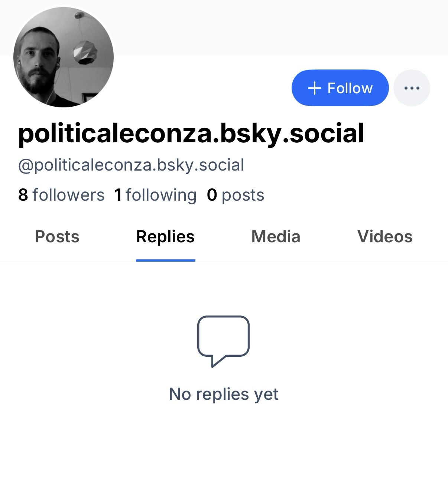Go to the Videos tab
448x495 pixels.
click(385, 237)
